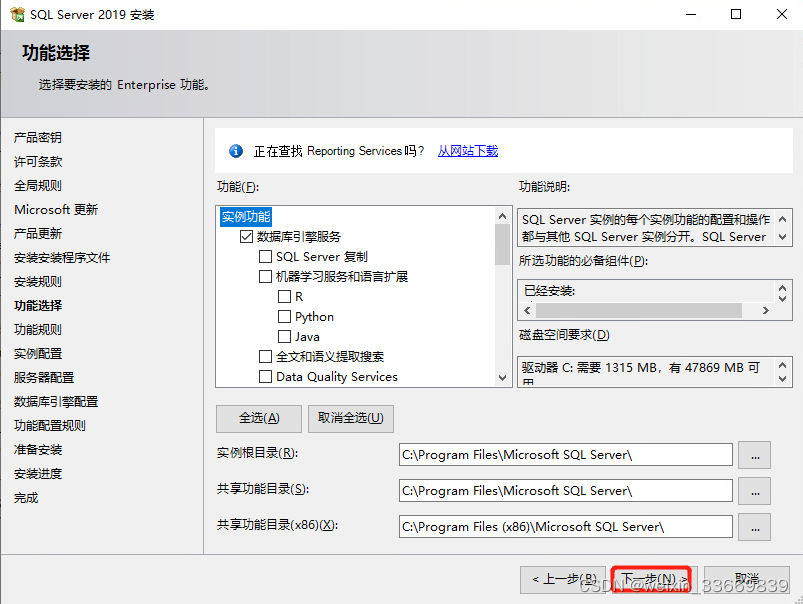Select the 安装安装程序文件 step in sidebar
Image resolution: width=803 pixels, height=604 pixels.
tap(62, 258)
